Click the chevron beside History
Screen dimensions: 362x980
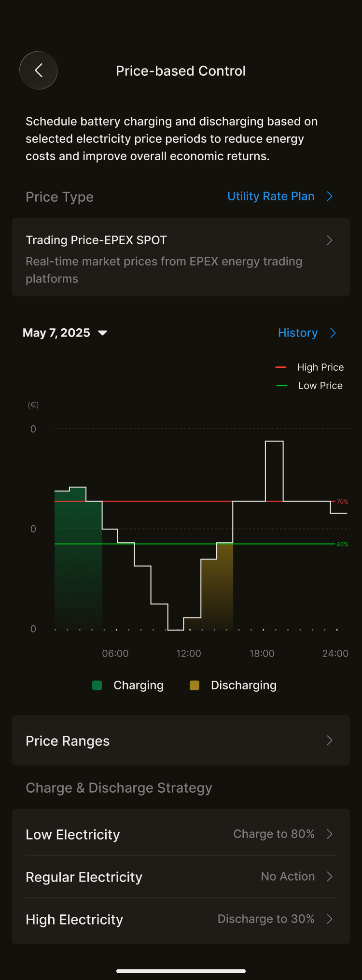coord(333,333)
